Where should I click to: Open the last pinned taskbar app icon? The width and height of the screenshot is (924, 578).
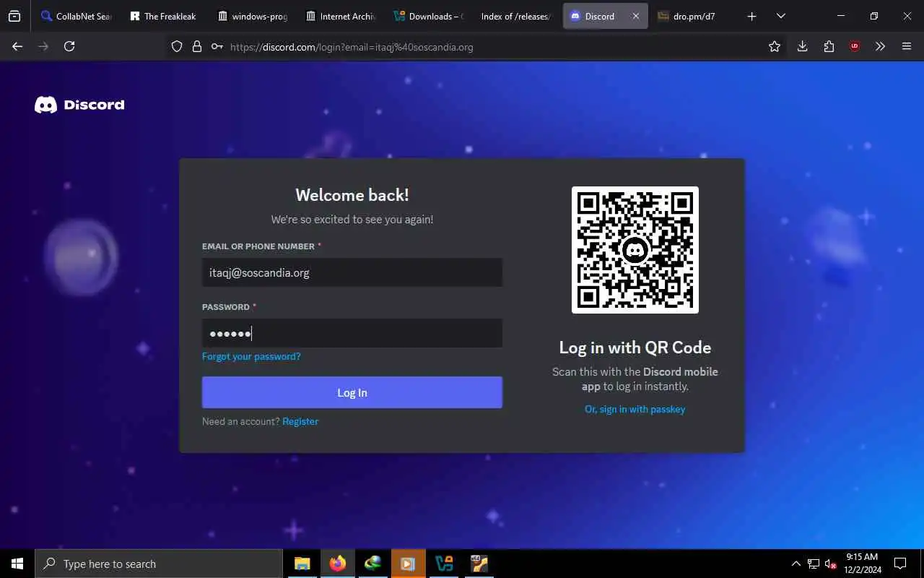click(479, 564)
